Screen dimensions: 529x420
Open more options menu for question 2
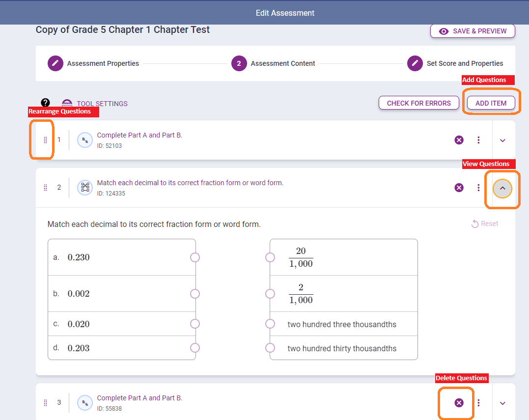(x=478, y=188)
